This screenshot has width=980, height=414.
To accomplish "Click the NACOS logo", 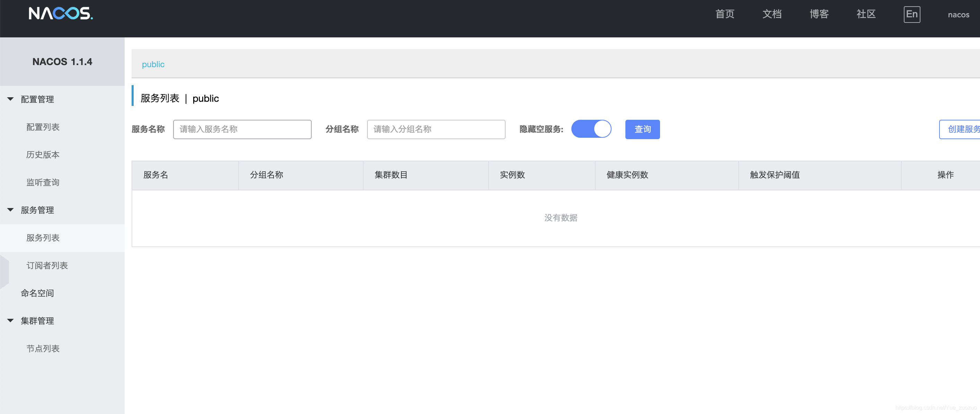I will click(61, 14).
